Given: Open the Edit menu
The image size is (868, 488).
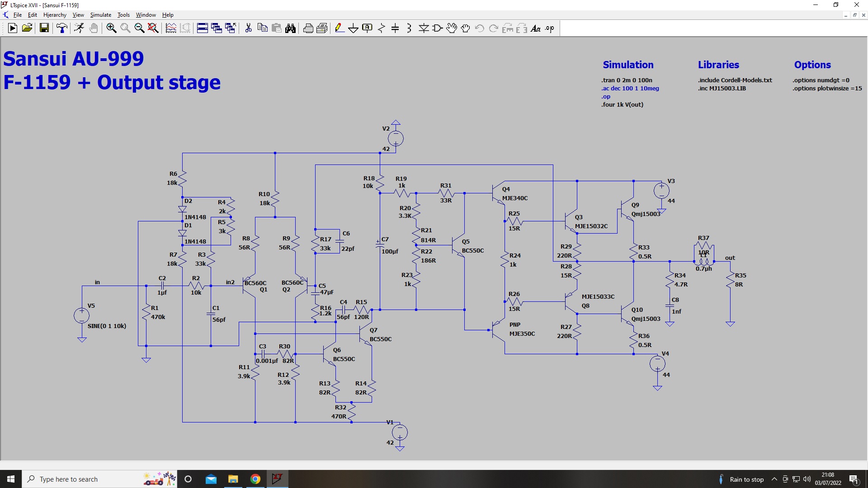Looking at the screenshot, I should point(33,15).
